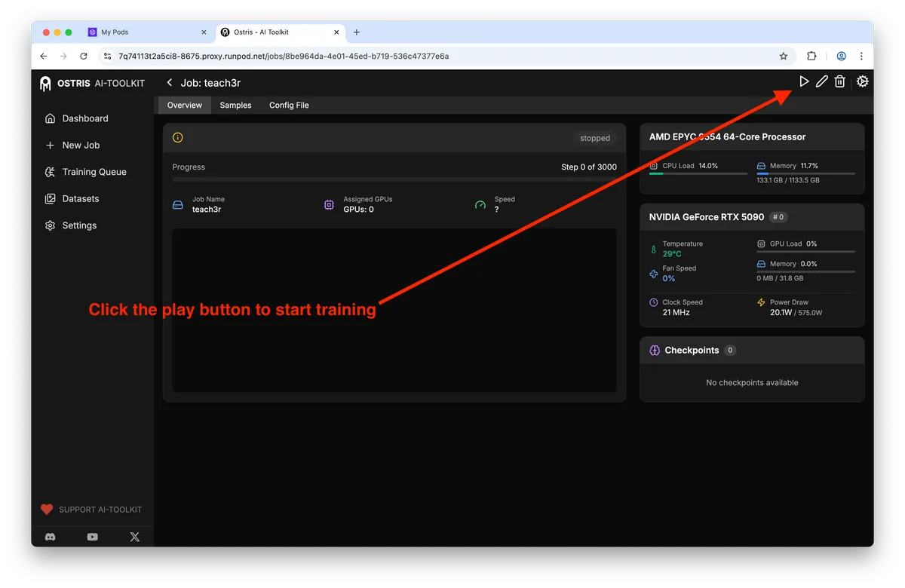Start training with the play button
The width and height of the screenshot is (905, 588).
[x=804, y=81]
